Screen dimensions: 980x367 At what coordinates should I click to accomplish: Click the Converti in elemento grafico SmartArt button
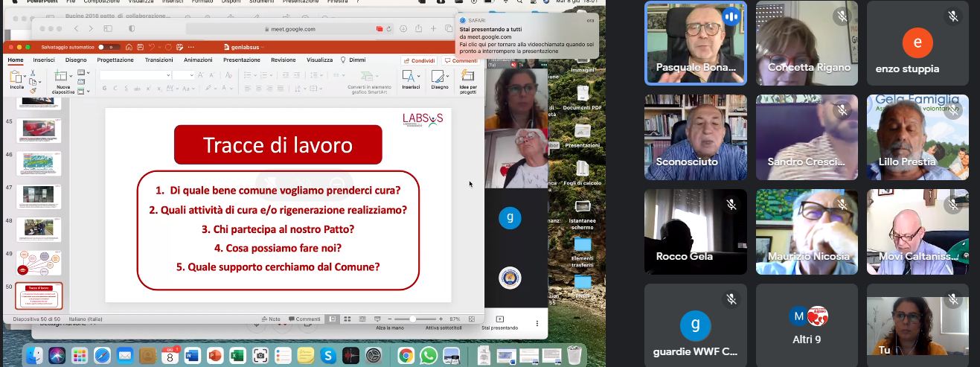click(x=369, y=80)
